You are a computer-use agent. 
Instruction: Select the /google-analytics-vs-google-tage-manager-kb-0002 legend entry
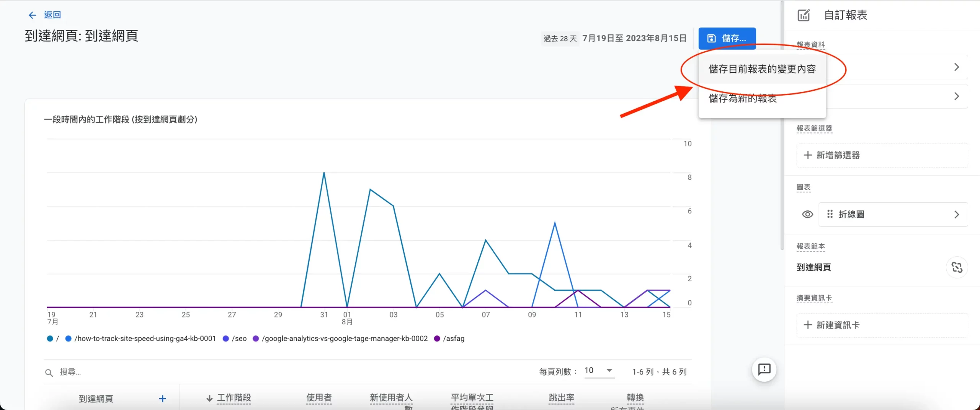(340, 338)
